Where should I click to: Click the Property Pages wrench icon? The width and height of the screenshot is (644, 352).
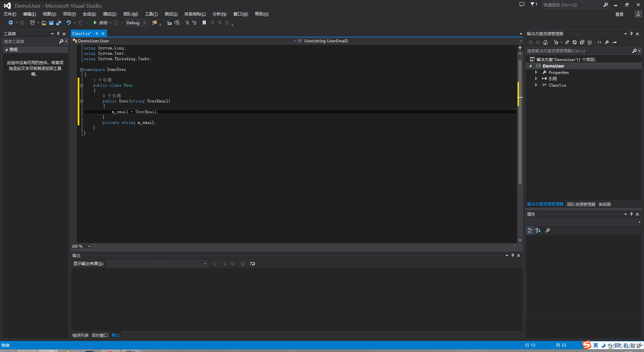pos(548,230)
